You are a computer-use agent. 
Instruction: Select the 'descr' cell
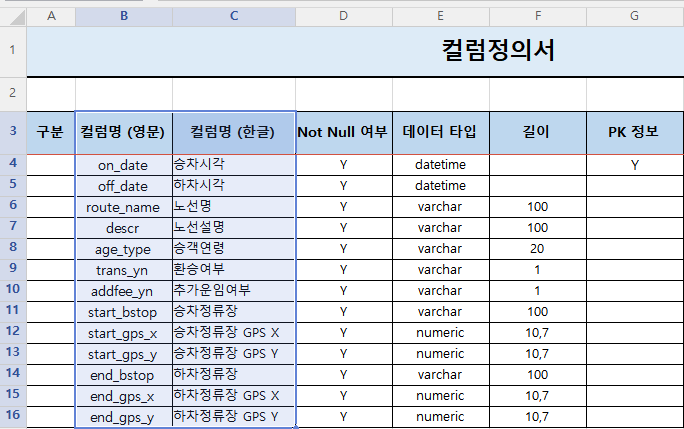pos(124,228)
